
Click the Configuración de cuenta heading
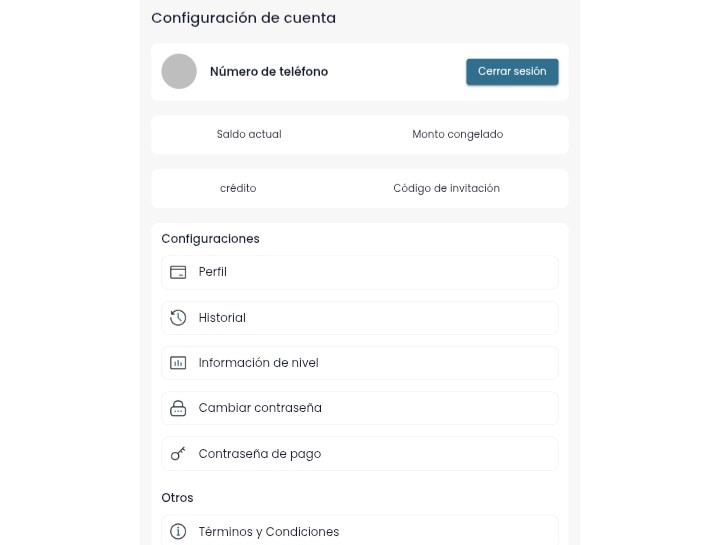click(243, 18)
